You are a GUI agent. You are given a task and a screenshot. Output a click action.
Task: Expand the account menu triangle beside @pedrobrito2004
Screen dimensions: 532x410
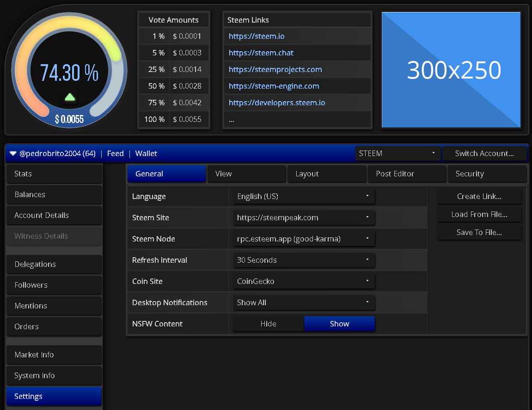coord(13,153)
